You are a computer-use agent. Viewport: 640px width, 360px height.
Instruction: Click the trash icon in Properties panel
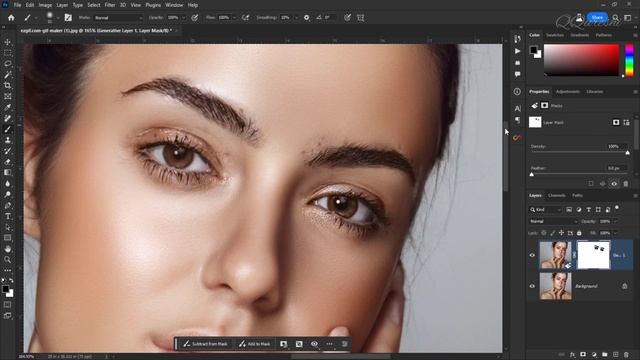(x=626, y=184)
